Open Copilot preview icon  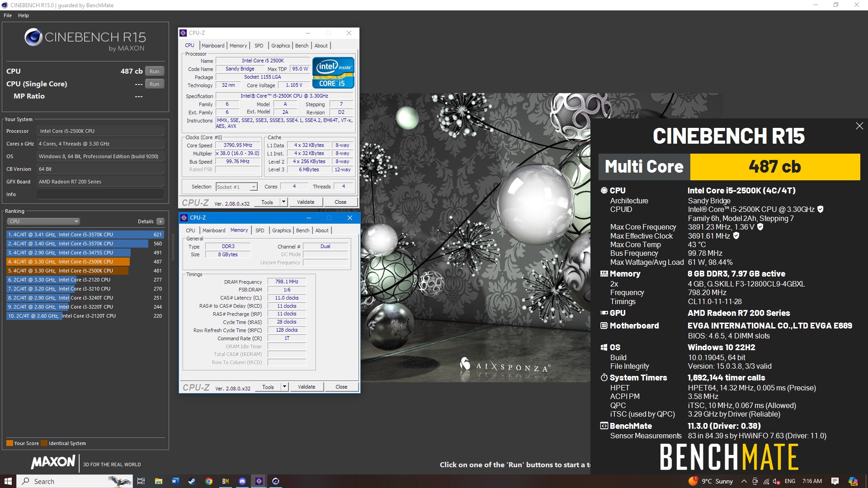coord(853,481)
